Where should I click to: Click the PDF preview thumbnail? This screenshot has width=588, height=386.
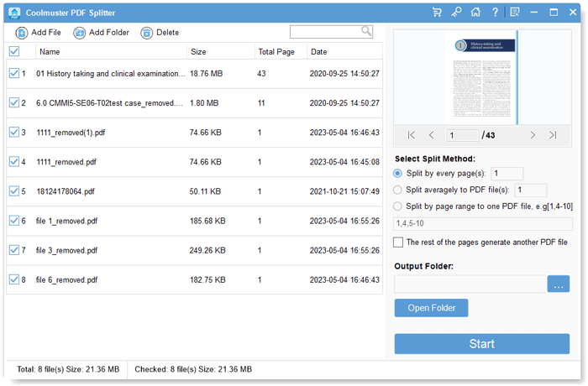(481, 77)
